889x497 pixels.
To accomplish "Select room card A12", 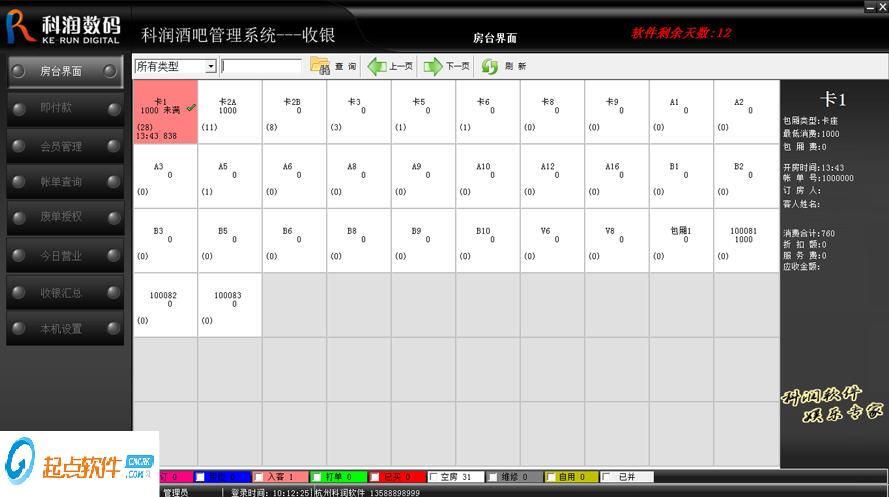I will point(552,176).
